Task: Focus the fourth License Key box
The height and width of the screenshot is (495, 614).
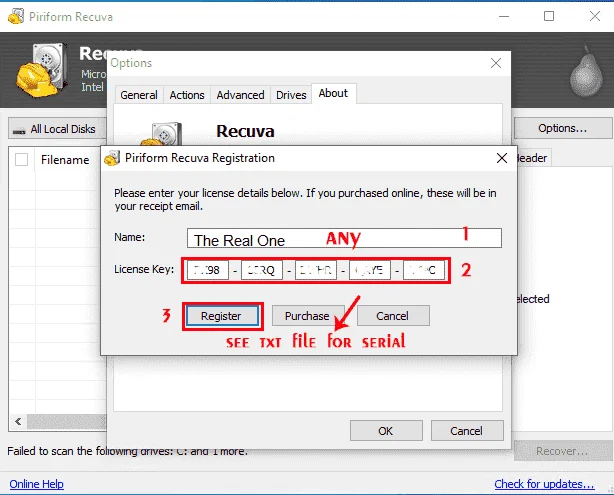Action: (x=370, y=270)
